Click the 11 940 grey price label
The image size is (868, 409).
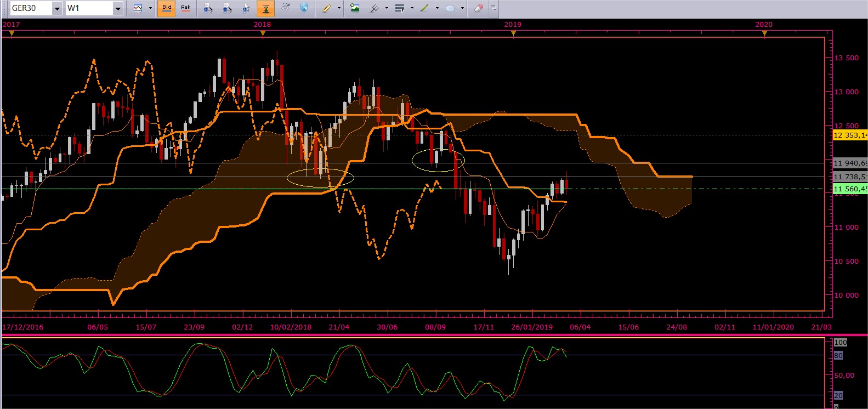coord(850,163)
